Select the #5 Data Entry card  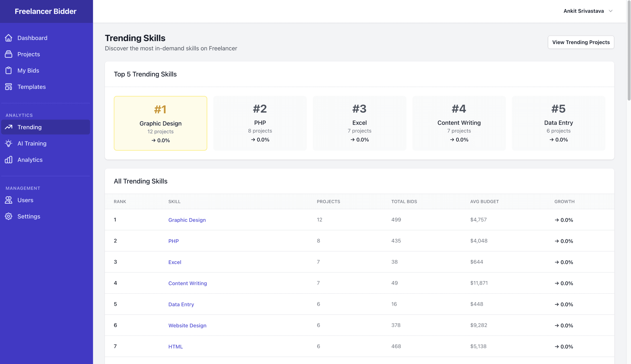(558, 123)
